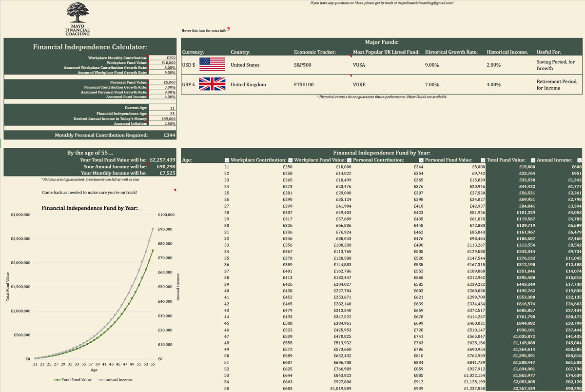Click the Monthly Personal Contribution Required £344 value
Viewport: 585px width, 392px height.
(x=169, y=135)
